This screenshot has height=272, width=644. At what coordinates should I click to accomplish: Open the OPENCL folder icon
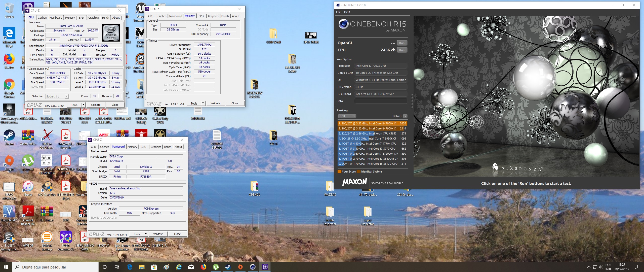255,188
